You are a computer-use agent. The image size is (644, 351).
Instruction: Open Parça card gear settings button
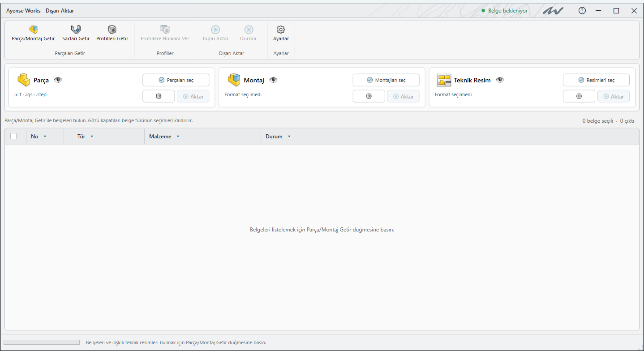(159, 96)
